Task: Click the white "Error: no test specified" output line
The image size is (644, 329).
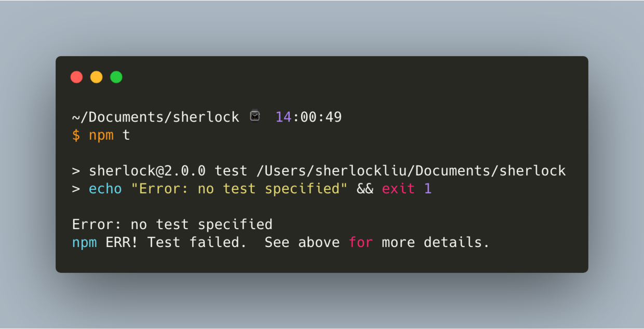Action: tap(172, 225)
